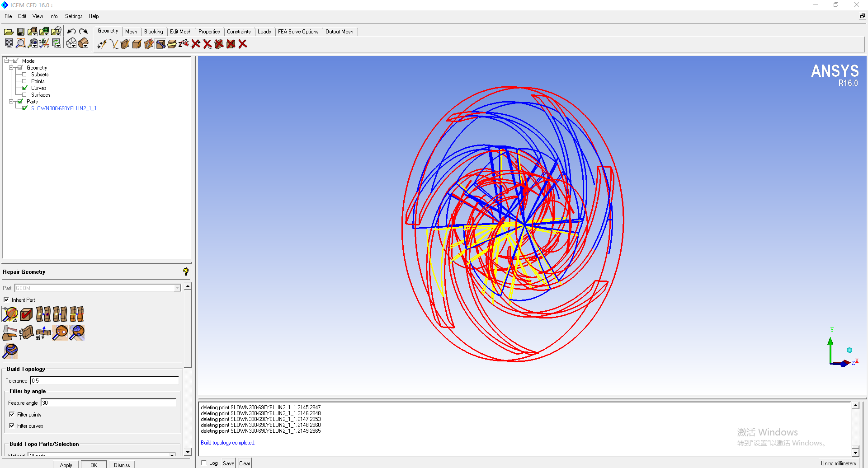Viewport: 868px width, 468px height.
Task: Switch to the Blocking tab
Action: tap(153, 32)
